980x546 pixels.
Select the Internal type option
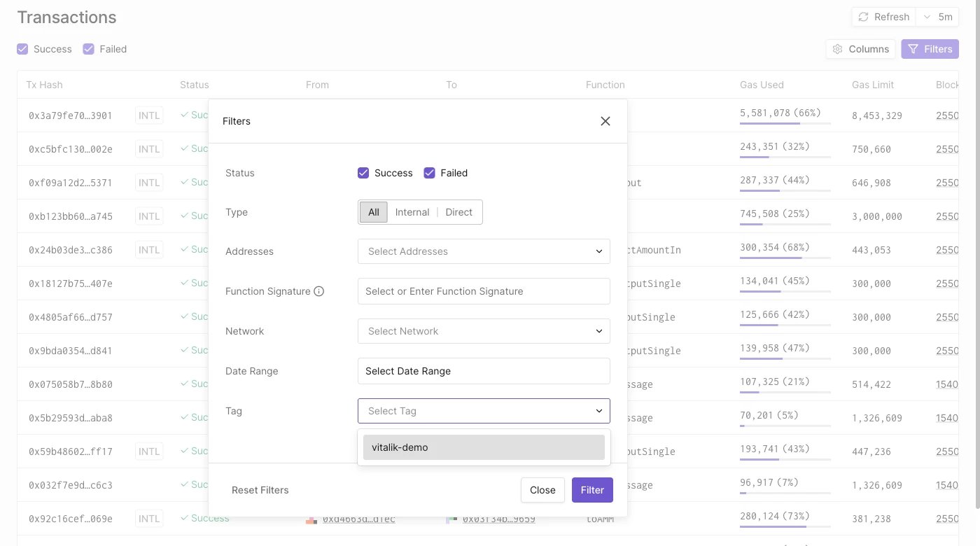coord(412,212)
